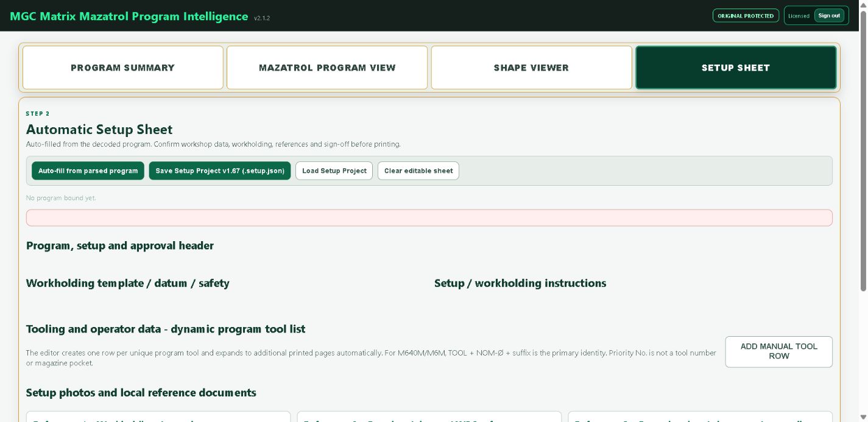Click the Licensed status text
868x422 pixels.
tap(799, 16)
